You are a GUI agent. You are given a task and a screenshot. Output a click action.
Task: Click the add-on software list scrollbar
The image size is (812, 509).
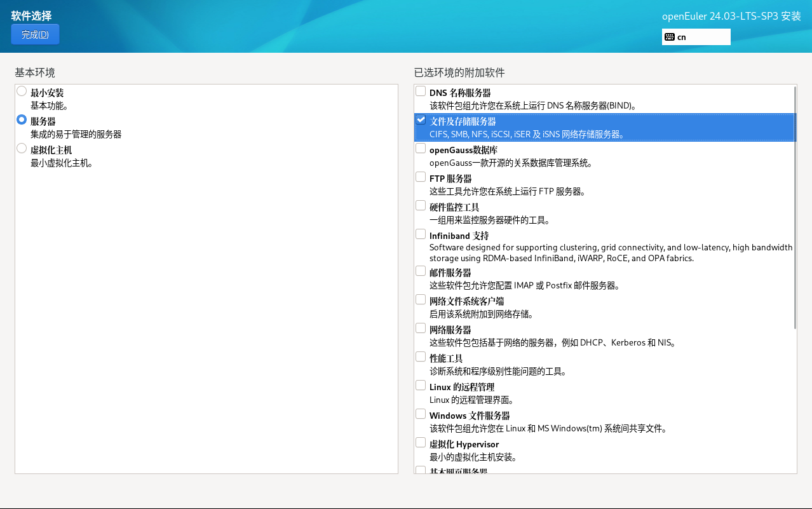tap(795, 207)
